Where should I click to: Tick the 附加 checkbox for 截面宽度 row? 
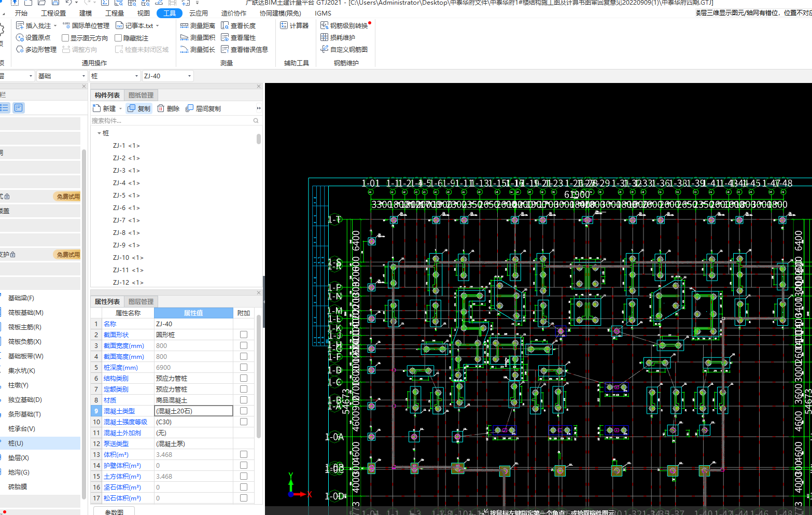[244, 345]
